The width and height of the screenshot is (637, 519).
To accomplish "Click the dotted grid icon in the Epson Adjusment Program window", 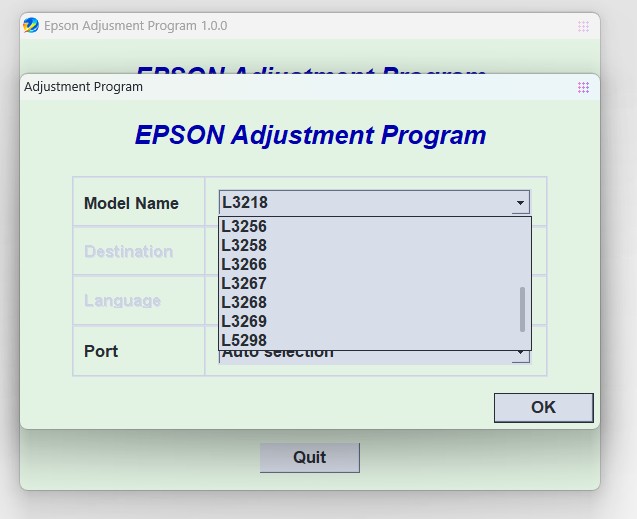I will (x=583, y=26).
